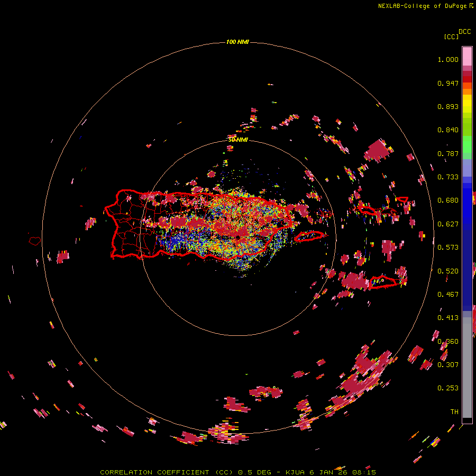
Task: Click the [CC] colorbar unit label
Action: pyautogui.click(x=451, y=36)
